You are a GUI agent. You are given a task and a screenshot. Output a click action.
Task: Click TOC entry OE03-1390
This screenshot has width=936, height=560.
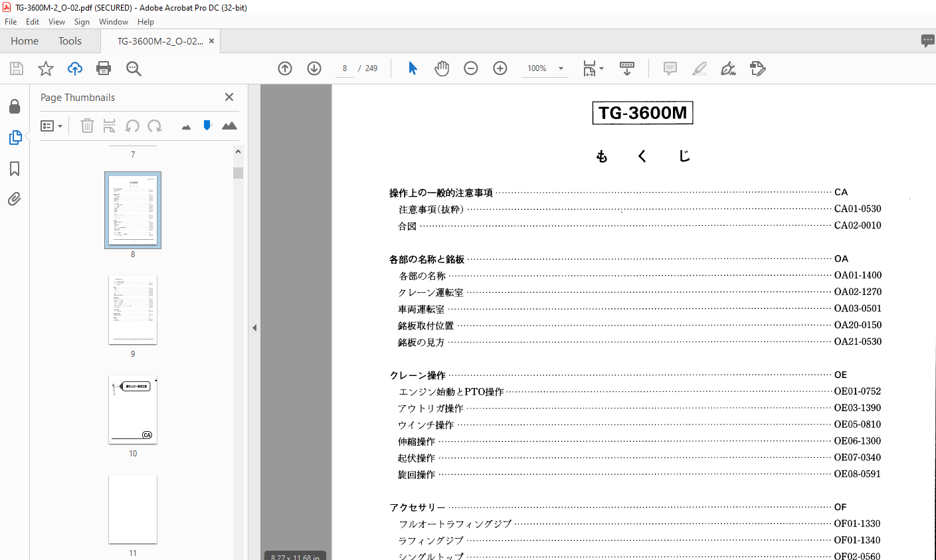(x=858, y=408)
